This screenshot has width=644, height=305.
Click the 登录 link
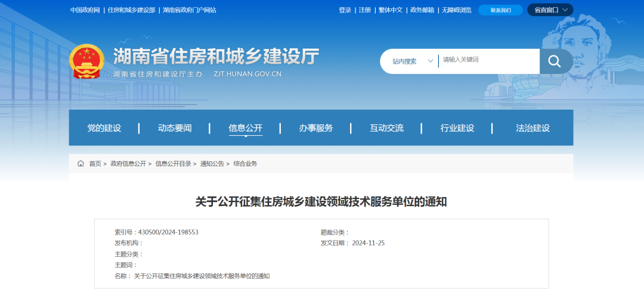click(345, 10)
